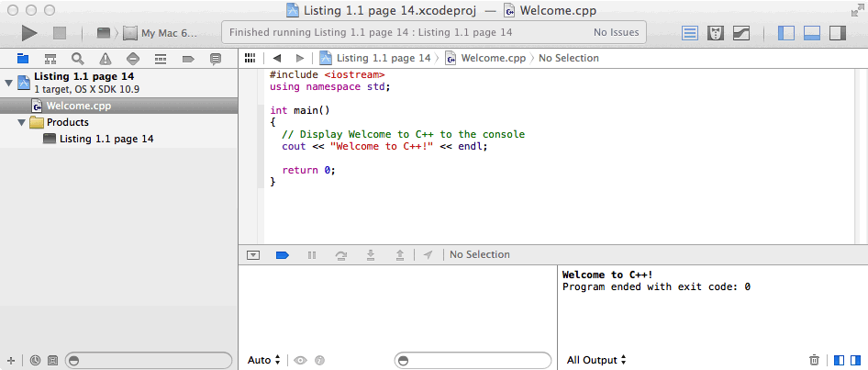Toggle the Utilities pane

838,33
